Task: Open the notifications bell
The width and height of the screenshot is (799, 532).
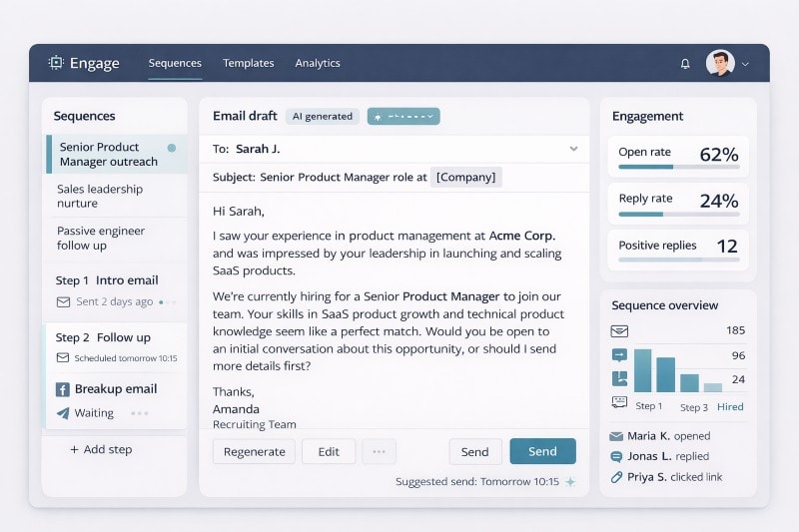Action: pos(685,64)
